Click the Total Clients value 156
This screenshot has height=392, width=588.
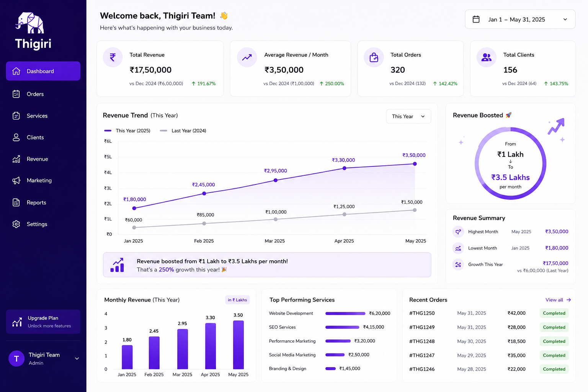coord(510,70)
